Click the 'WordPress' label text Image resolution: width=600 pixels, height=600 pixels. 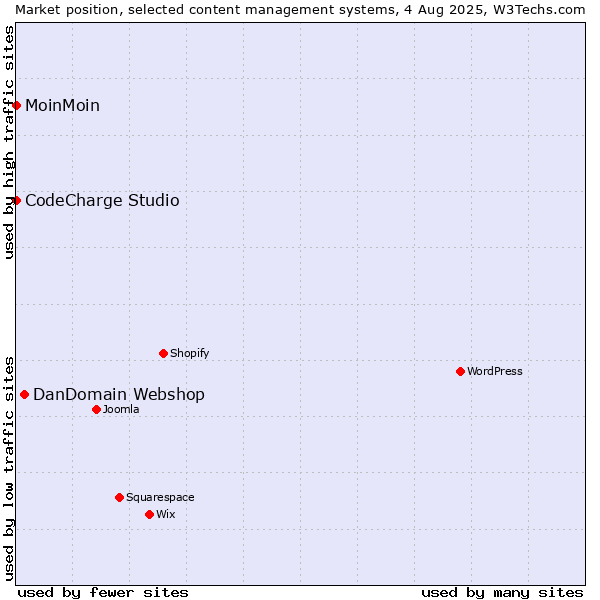(x=495, y=371)
